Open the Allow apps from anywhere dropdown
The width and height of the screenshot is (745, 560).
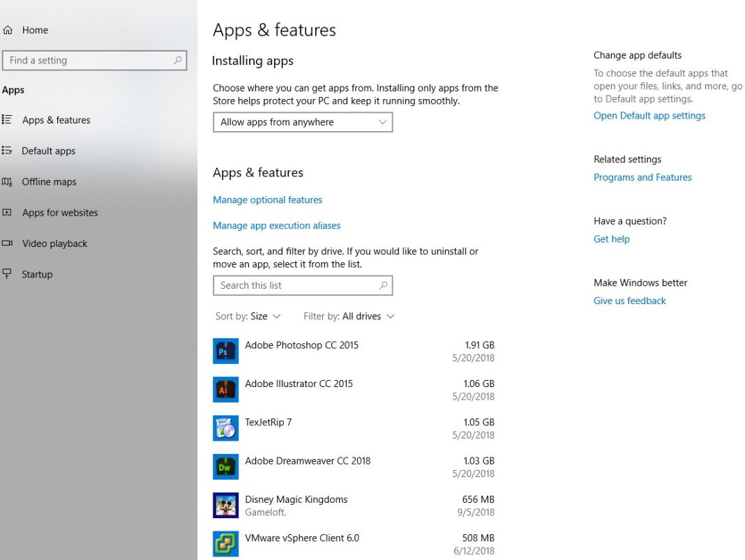point(303,122)
